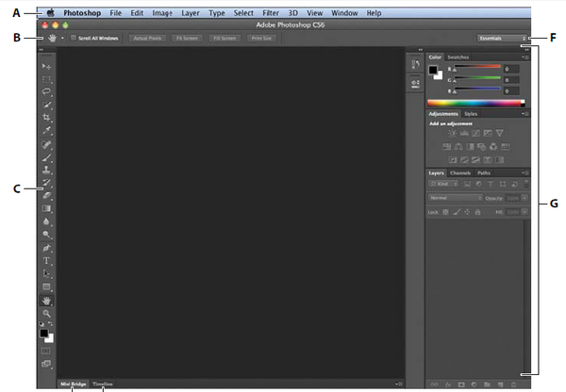Image resolution: width=566 pixels, height=392 pixels.
Task: Select the Blur tool
Action: [x=46, y=221]
